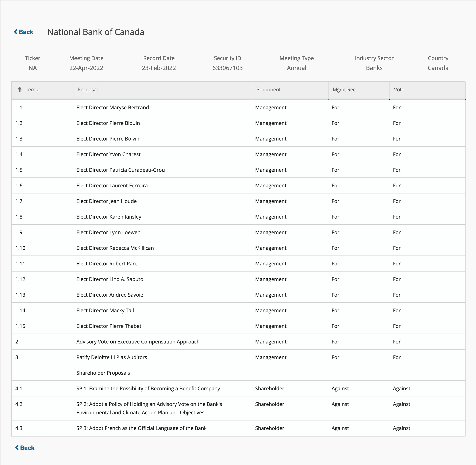Screen dimensions: 476x465
Task: Sort by the Proposal column header
Action: tap(88, 90)
